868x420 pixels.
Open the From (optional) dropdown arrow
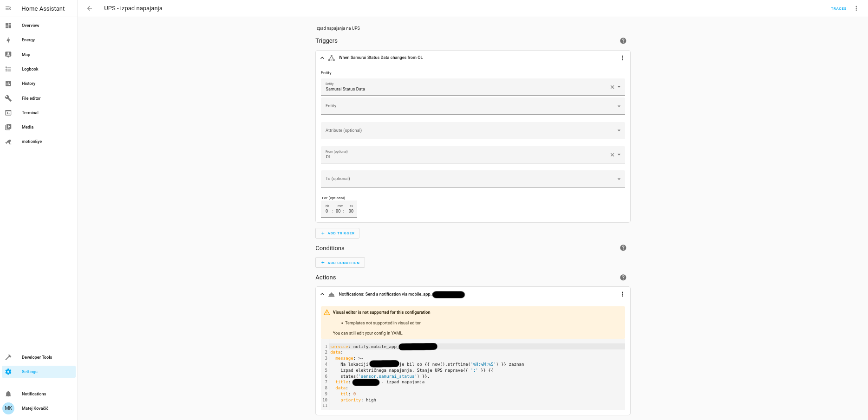tap(619, 155)
